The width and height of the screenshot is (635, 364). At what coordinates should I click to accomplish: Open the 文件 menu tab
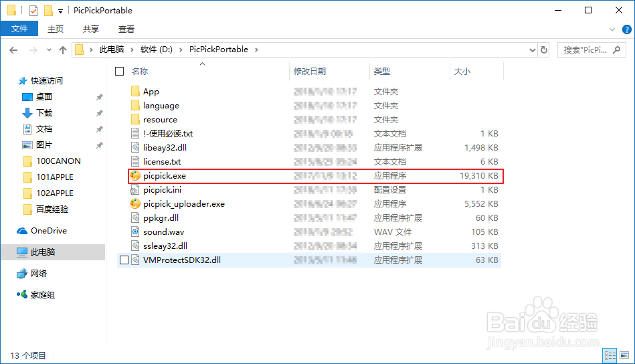point(19,29)
